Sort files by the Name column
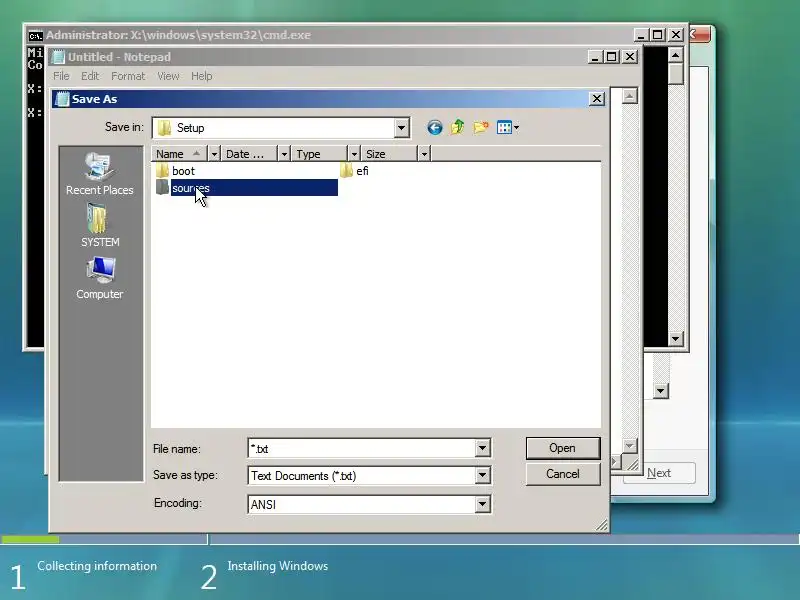The width and height of the screenshot is (800, 600). [179, 154]
